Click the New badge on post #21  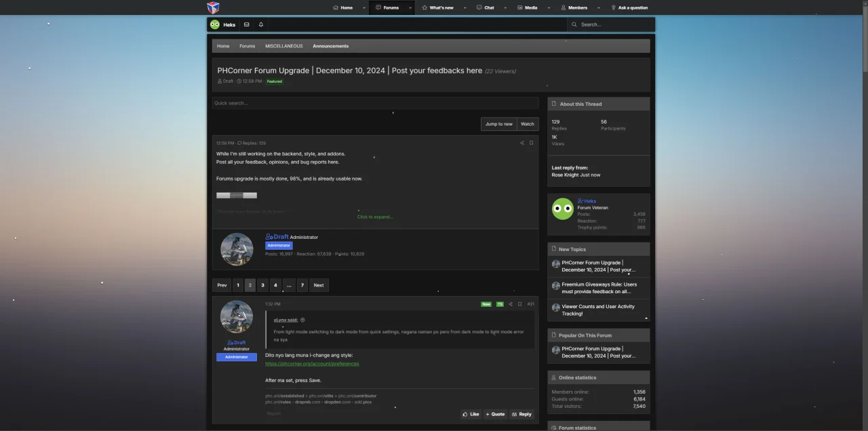click(x=486, y=304)
